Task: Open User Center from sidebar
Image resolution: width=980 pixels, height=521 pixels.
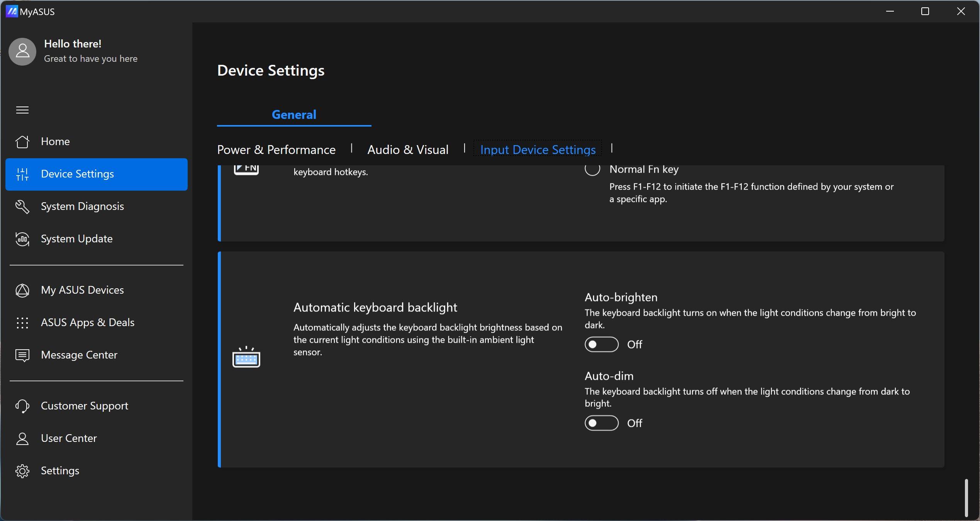Action: click(69, 438)
